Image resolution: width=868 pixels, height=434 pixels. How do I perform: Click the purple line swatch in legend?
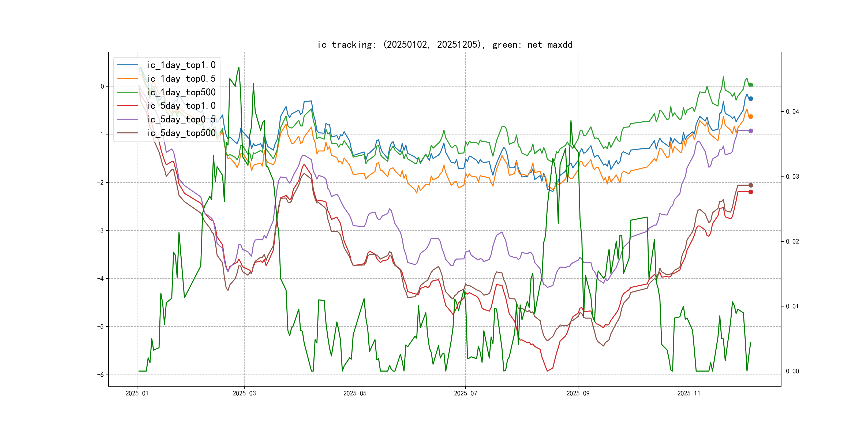point(127,119)
